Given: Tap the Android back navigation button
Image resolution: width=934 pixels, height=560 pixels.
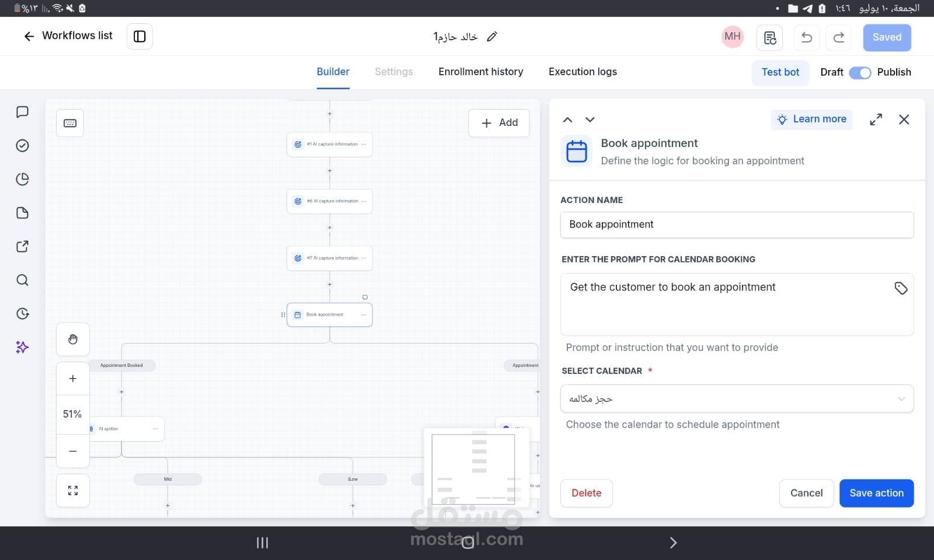Looking at the screenshot, I should click(672, 543).
